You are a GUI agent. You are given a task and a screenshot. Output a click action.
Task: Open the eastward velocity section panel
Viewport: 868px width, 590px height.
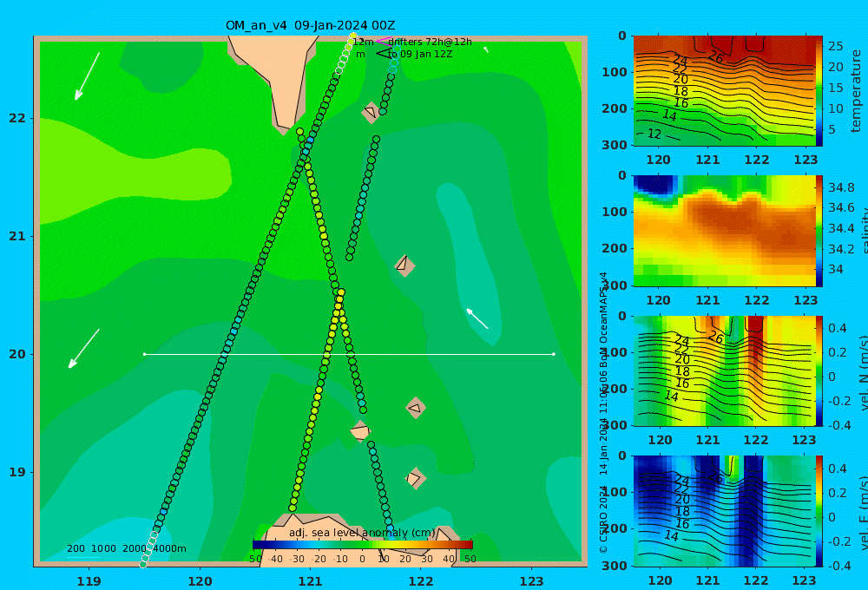(x=724, y=511)
